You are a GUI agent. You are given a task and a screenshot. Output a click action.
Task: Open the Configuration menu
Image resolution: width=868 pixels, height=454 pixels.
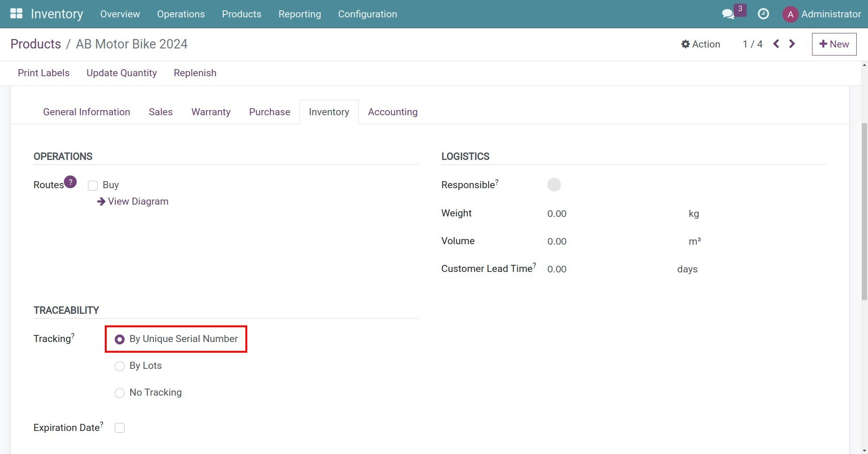368,14
